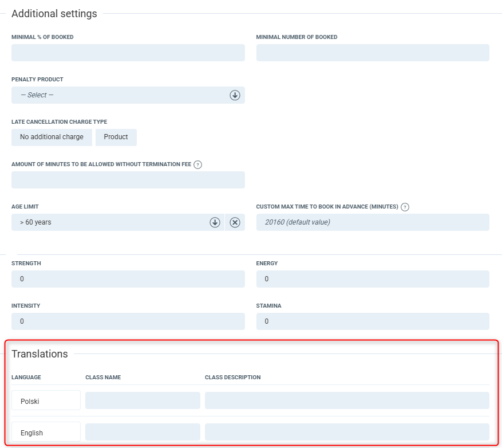This screenshot has width=502, height=448.
Task: Click the English class description field
Action: point(347,432)
